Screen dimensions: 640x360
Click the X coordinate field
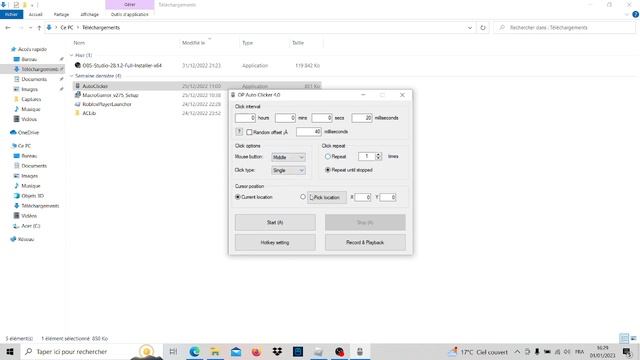point(362,197)
